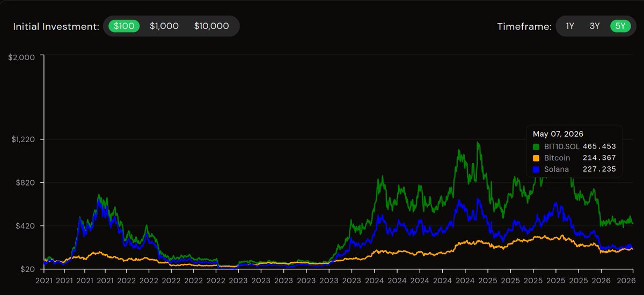Click the BIT10.SOL value 465.453
Viewport: 644px width, 295px height.
[599, 146]
